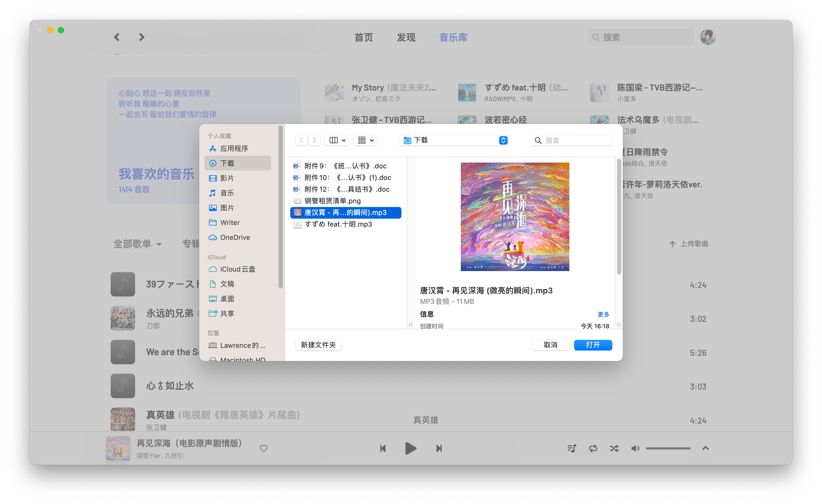
Task: Click the play button in player bar
Action: tap(410, 448)
